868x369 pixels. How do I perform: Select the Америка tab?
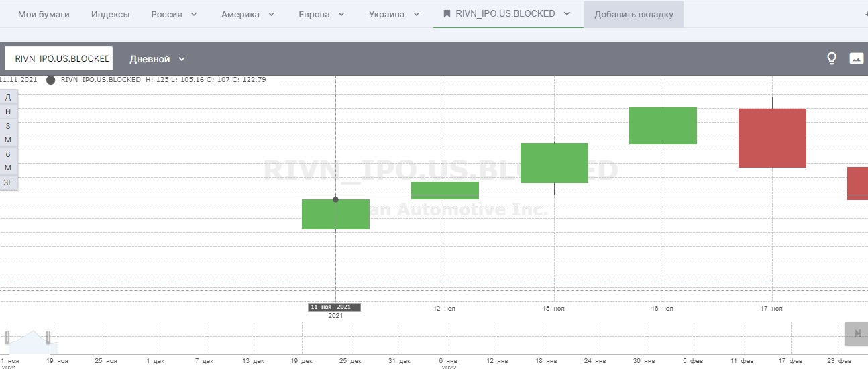[x=240, y=14]
